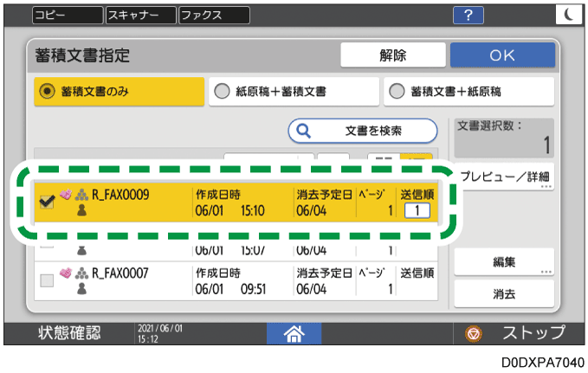Click the 2021/06/01 15:12 date display
Viewport: 588px width, 373px height.
(160, 334)
